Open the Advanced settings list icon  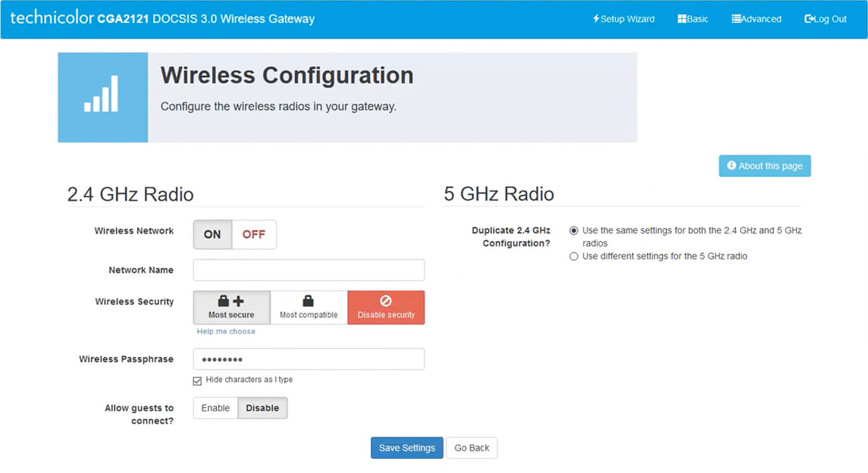pyautogui.click(x=735, y=19)
